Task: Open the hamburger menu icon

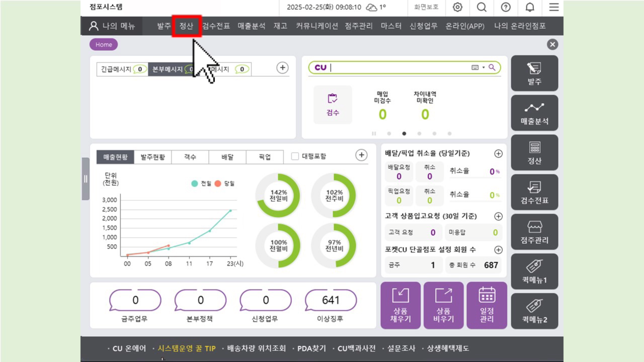Action: 554,7
